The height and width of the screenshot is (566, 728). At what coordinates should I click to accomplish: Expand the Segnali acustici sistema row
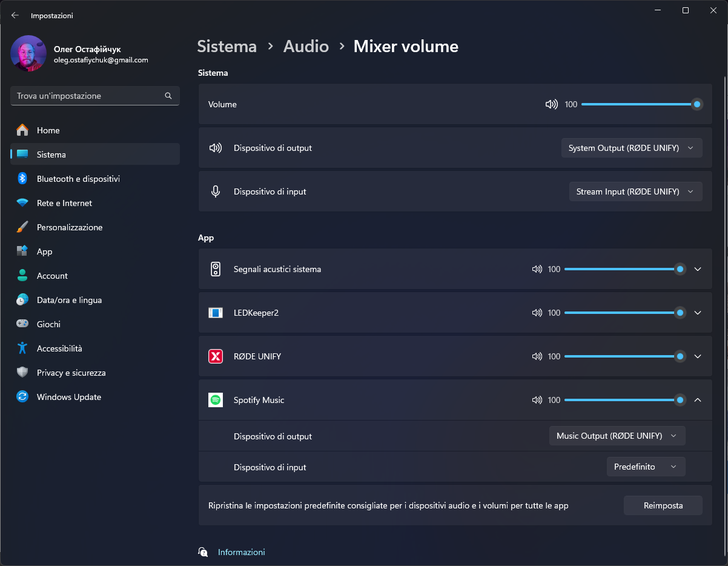coord(698,269)
